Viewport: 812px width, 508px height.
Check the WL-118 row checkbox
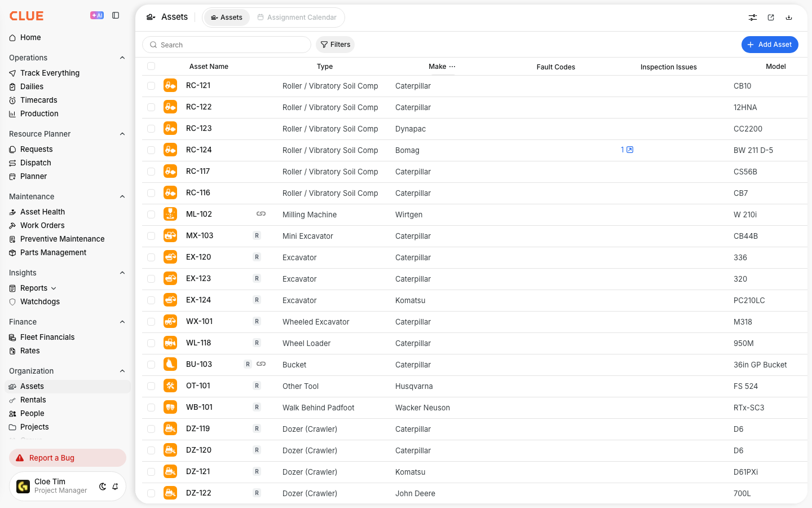151,343
